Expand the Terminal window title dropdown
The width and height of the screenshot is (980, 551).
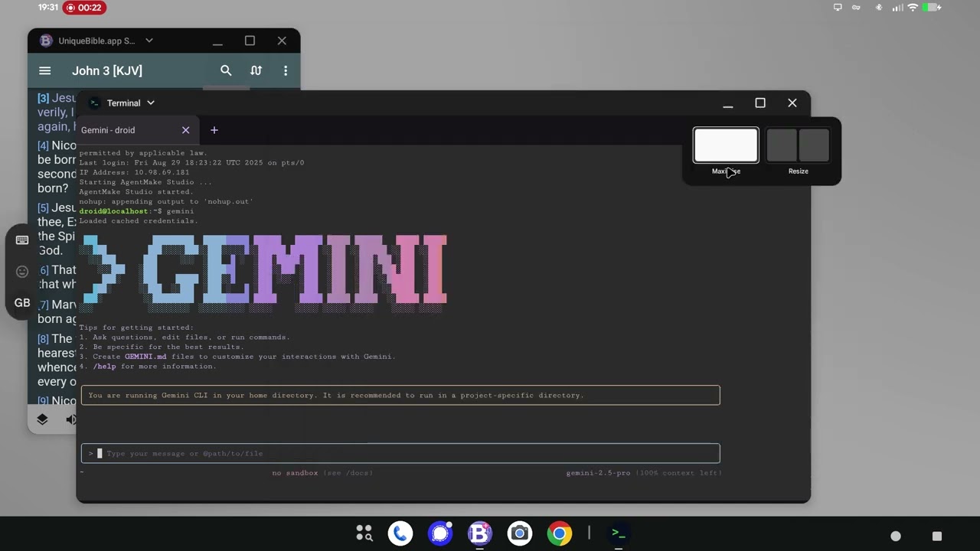(x=151, y=103)
